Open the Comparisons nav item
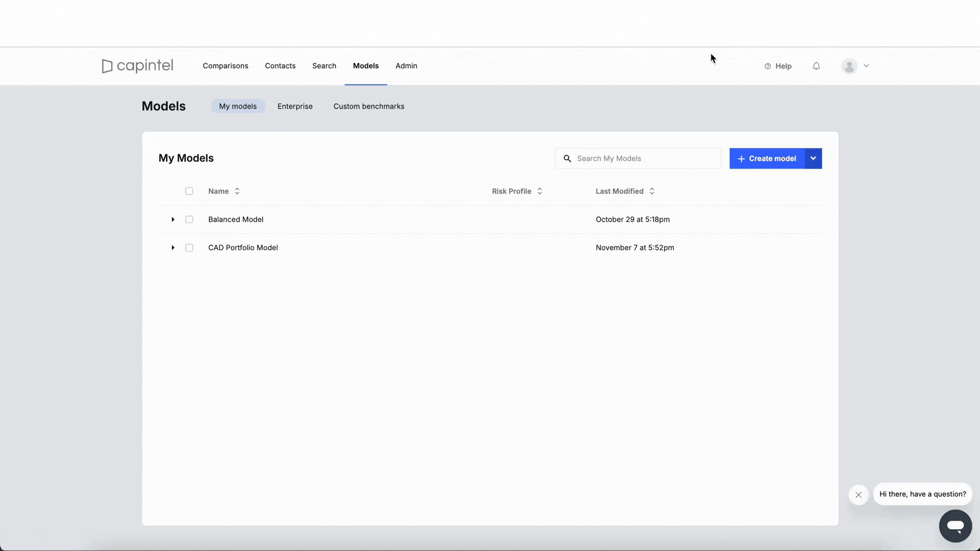Viewport: 980px width, 551px height. (225, 66)
